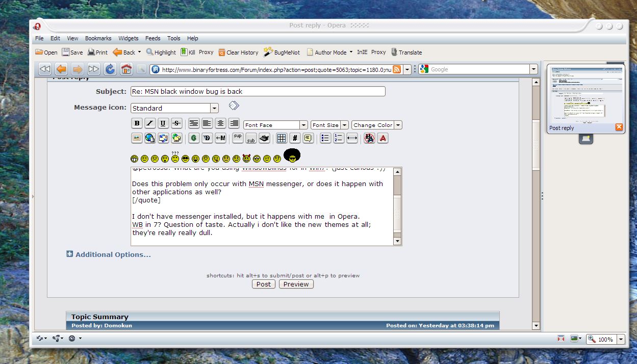Click the home button in address bar

[x=126, y=69]
